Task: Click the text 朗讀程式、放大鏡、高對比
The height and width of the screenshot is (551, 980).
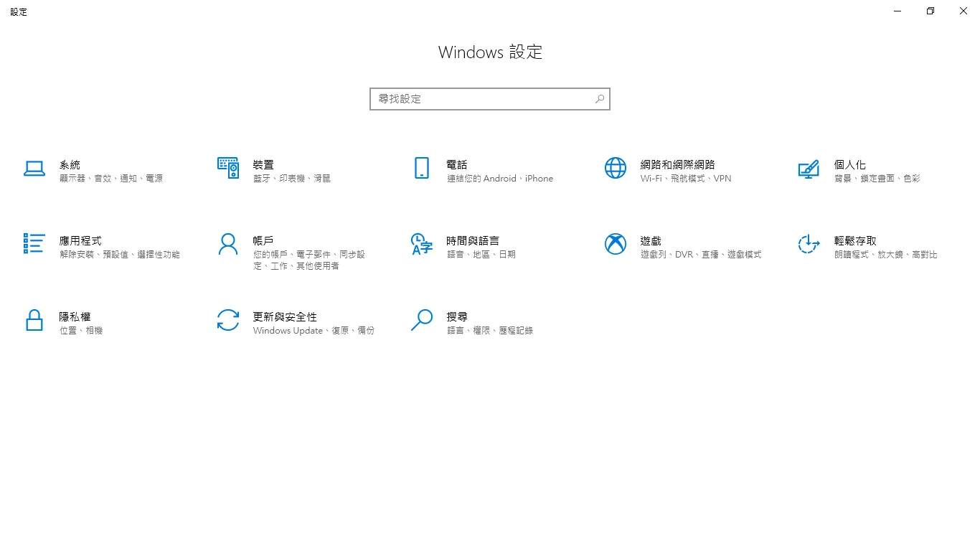Action: point(886,255)
